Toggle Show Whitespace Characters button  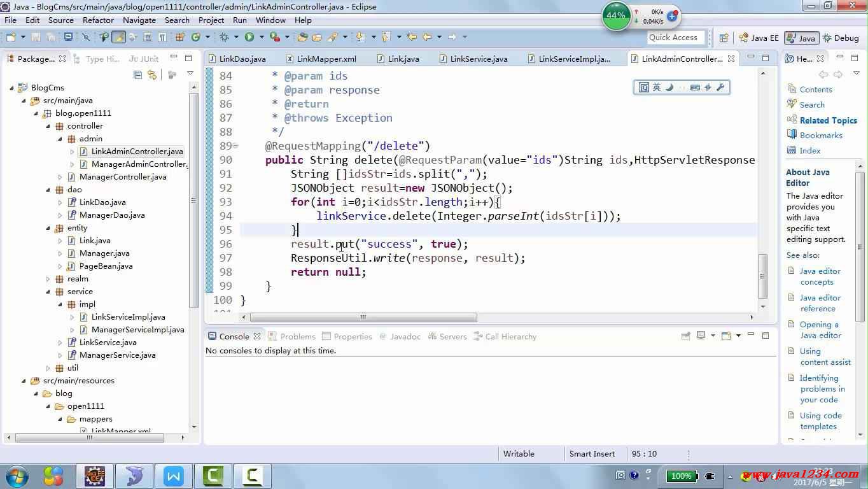point(162,38)
